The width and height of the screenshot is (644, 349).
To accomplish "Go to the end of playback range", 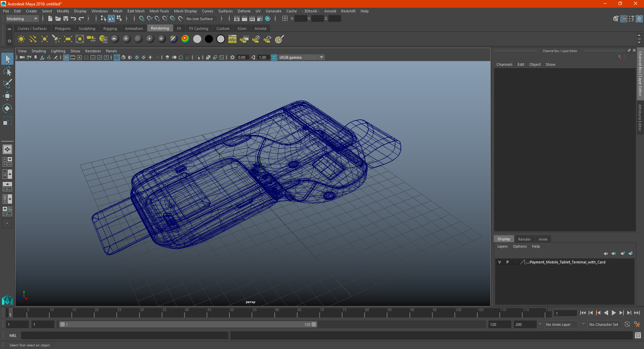I will [x=637, y=313].
